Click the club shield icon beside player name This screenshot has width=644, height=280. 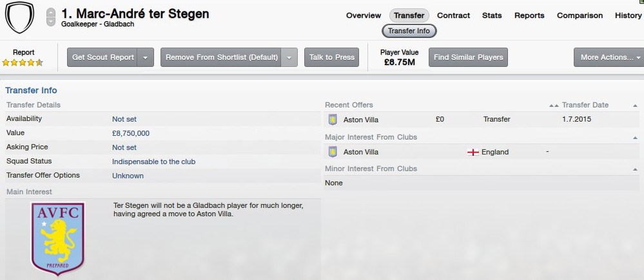pos(19,17)
